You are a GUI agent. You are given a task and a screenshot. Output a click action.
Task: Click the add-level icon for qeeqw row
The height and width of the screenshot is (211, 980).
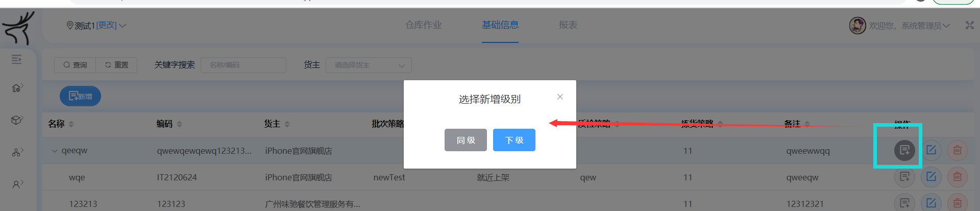click(904, 150)
